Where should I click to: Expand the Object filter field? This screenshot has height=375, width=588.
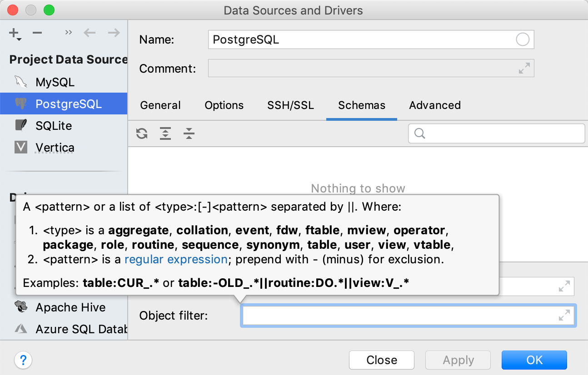click(x=564, y=315)
